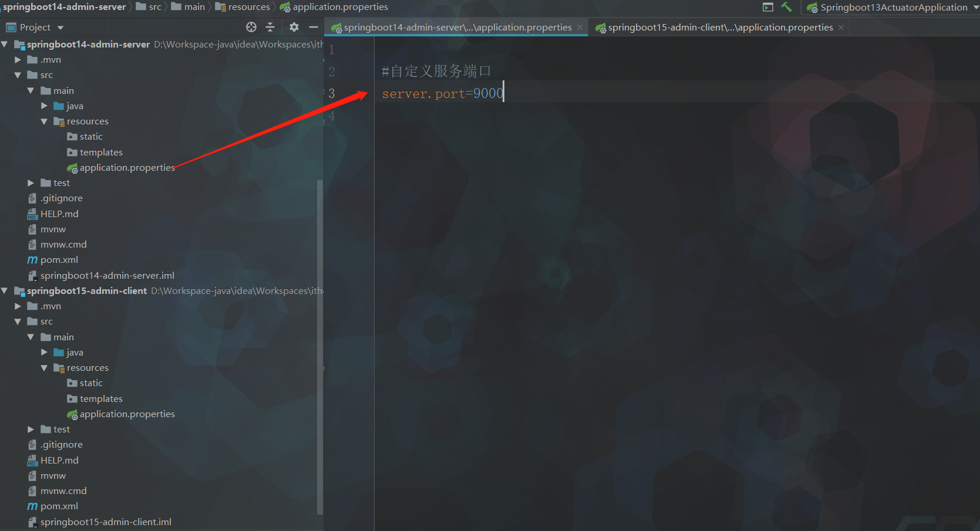Select HELP.md in springboot15-admin-client

(53, 461)
